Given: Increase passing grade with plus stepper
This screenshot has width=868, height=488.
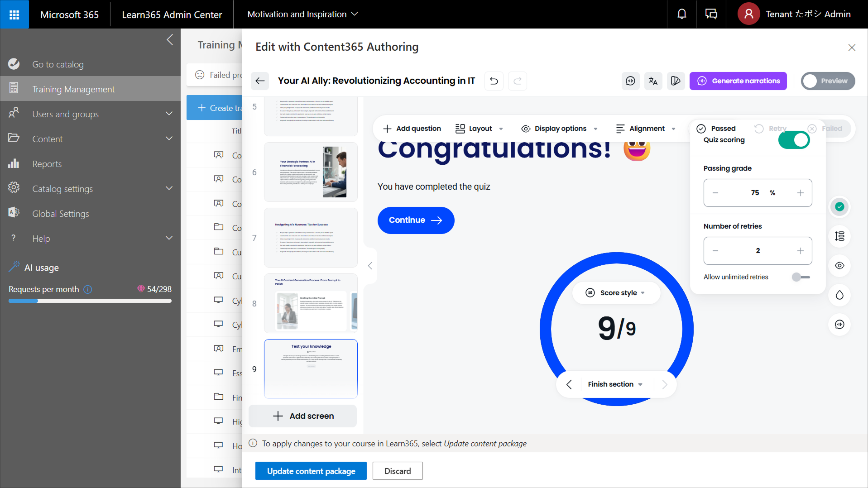Looking at the screenshot, I should click(800, 193).
